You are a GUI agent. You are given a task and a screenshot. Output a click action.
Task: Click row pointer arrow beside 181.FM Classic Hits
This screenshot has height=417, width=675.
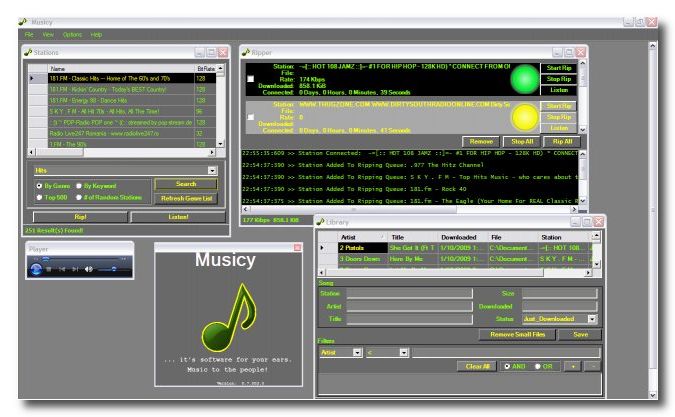click(32, 78)
